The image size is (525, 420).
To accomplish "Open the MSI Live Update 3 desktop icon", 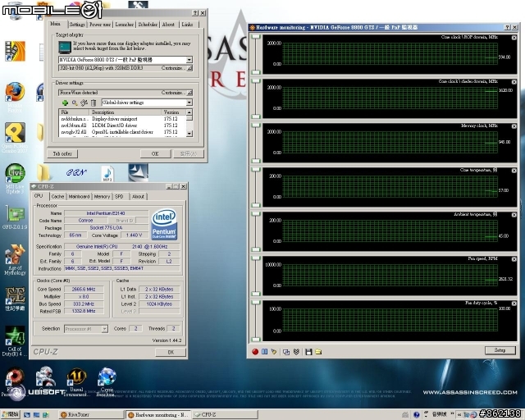I will (x=15, y=174).
